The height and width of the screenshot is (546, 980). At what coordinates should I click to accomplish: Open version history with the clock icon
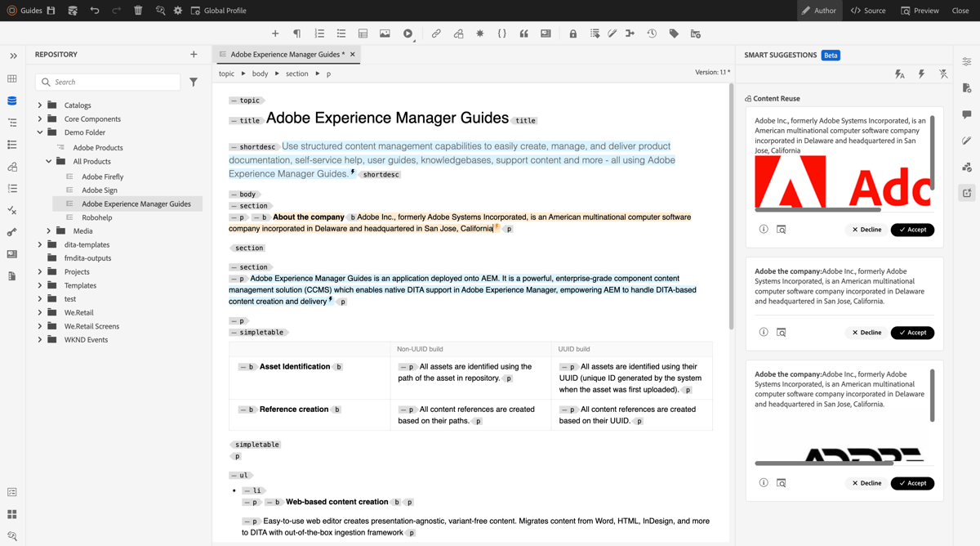pyautogui.click(x=651, y=34)
